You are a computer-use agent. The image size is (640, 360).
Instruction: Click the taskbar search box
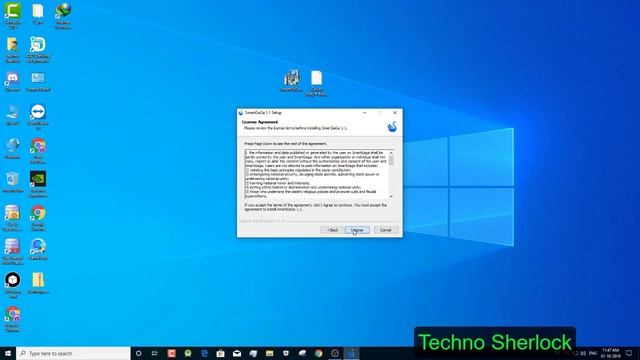coord(73,353)
